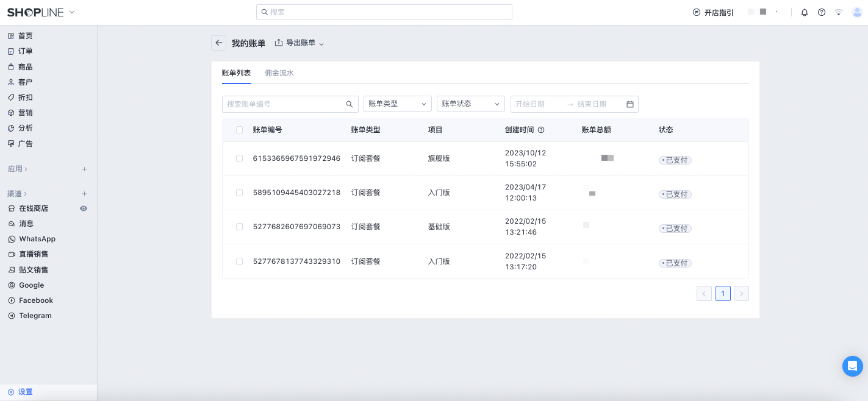Image resolution: width=868 pixels, height=401 pixels.
Task: Open the notifications bell icon
Action: coord(805,12)
